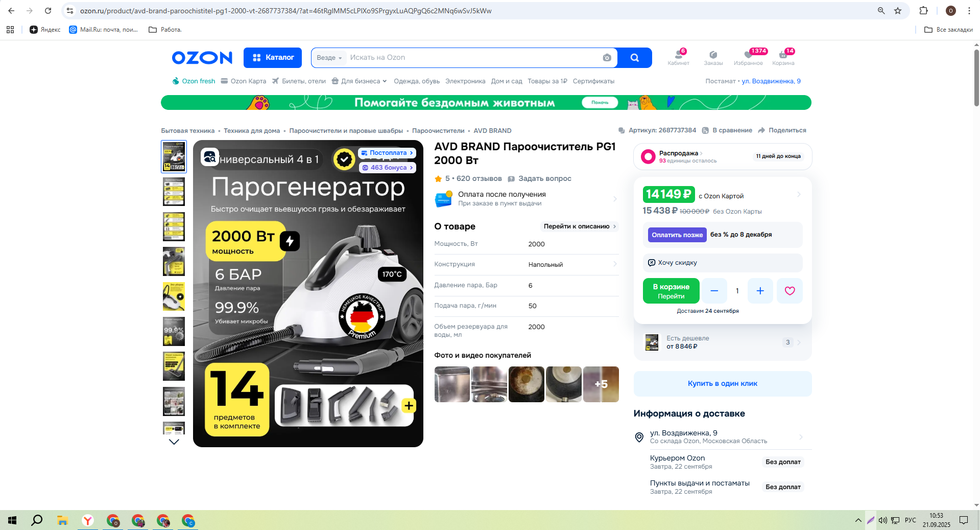Click the image search icon on the product photo
The image size is (980, 530).
pyautogui.click(x=210, y=157)
